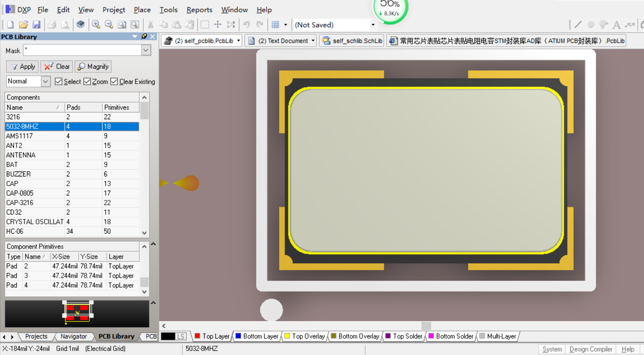Image resolution: width=644 pixels, height=355 pixels.
Task: Click the magenta Bottom Solder color swatch
Action: (431, 336)
